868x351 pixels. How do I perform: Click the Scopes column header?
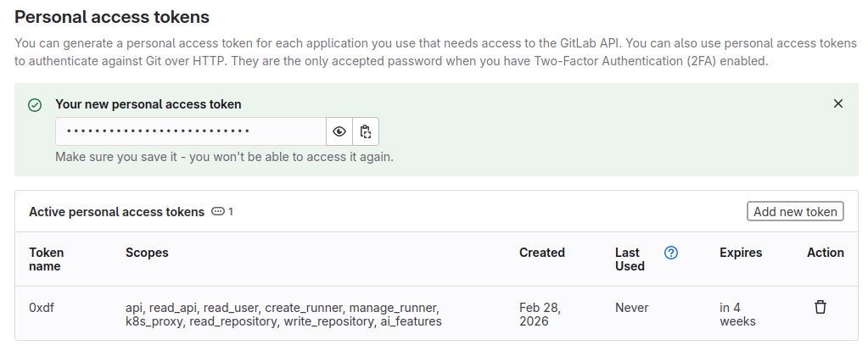tap(147, 253)
